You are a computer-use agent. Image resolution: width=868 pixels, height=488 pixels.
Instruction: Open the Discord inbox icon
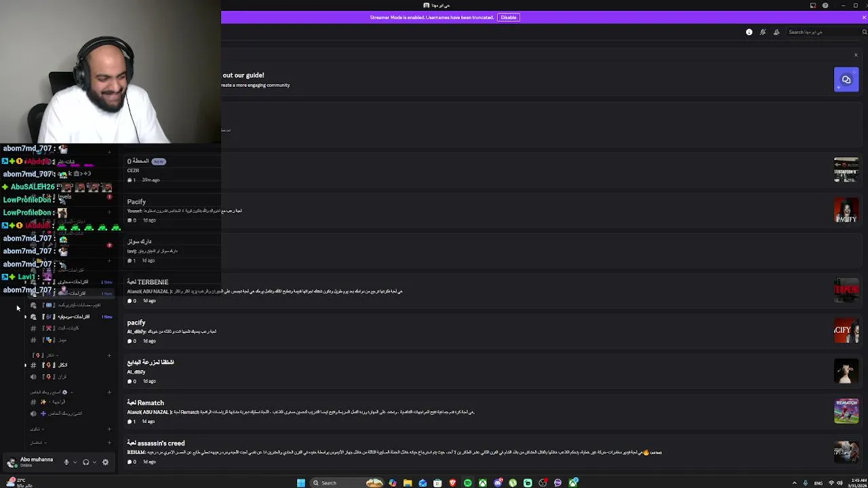point(813,5)
